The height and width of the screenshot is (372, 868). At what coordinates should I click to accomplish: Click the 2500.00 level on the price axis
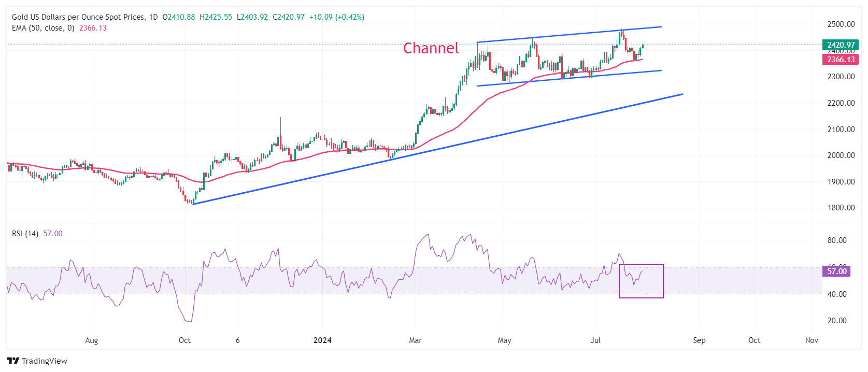[841, 24]
